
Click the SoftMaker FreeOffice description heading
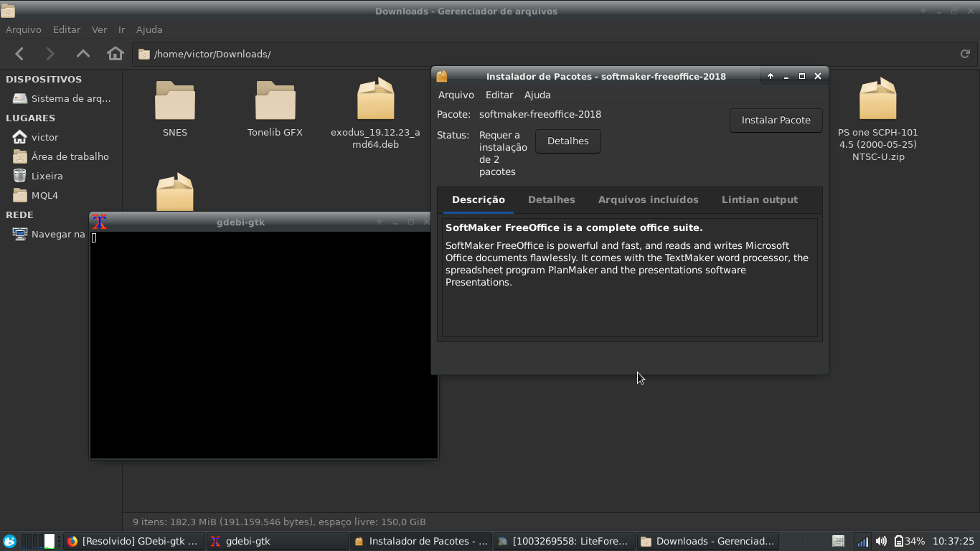click(574, 227)
